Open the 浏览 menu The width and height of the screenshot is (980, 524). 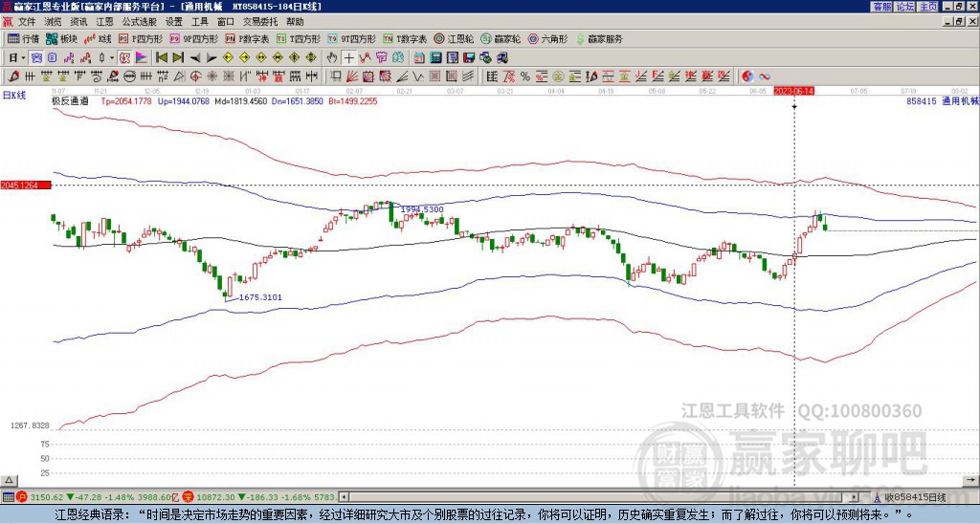(x=53, y=22)
